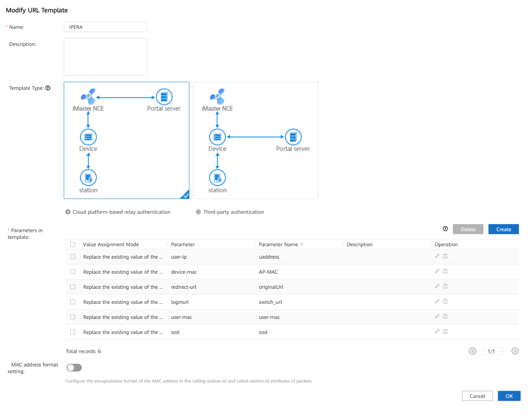Viewport: 532px width, 414px height.
Task: Click the pencil icon in the ssid row
Action: [x=437, y=332]
